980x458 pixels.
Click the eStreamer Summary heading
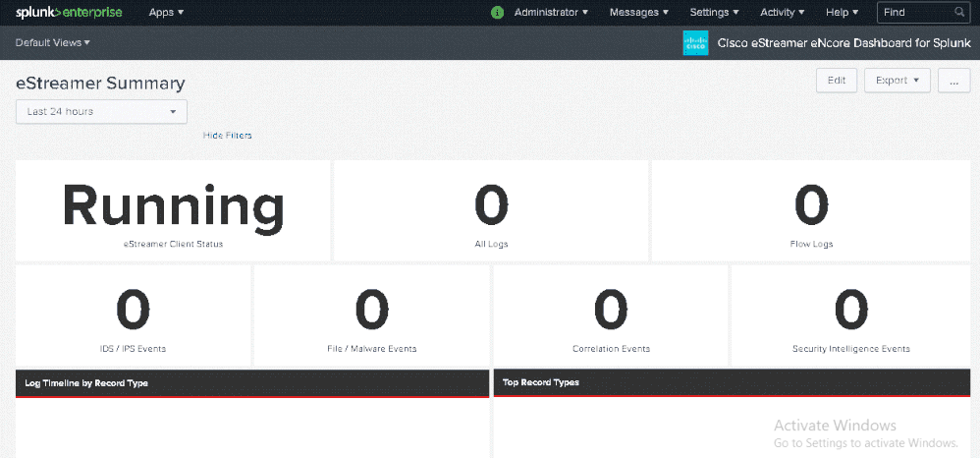(100, 84)
